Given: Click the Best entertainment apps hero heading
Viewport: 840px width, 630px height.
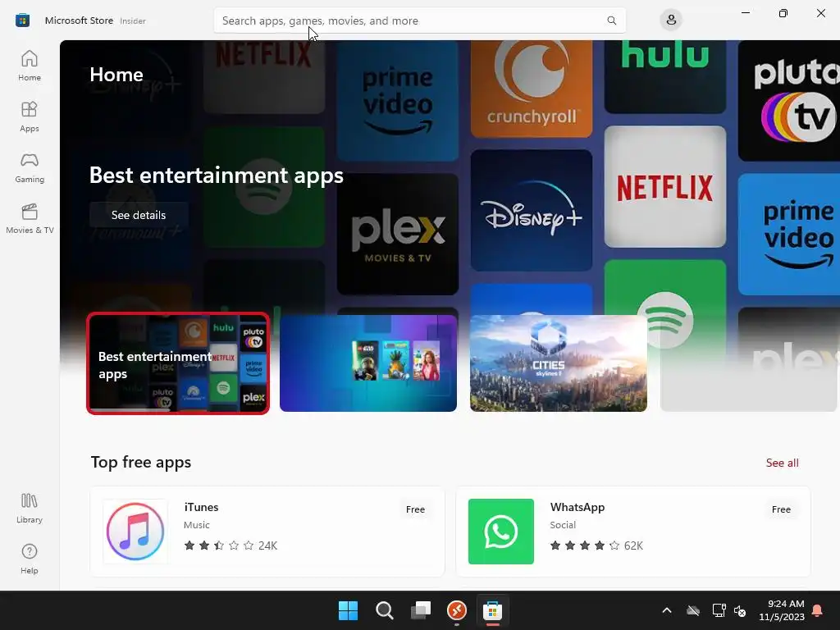Looking at the screenshot, I should point(217,176).
